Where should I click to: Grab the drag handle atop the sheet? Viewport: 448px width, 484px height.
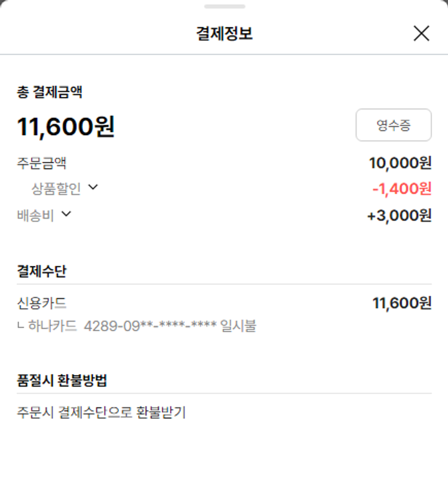[x=224, y=7]
